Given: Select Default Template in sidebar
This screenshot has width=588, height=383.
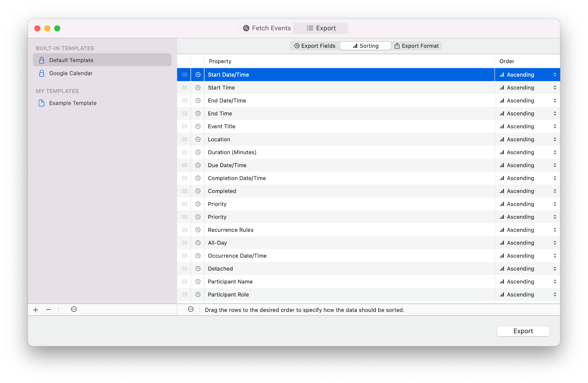Looking at the screenshot, I should 102,60.
